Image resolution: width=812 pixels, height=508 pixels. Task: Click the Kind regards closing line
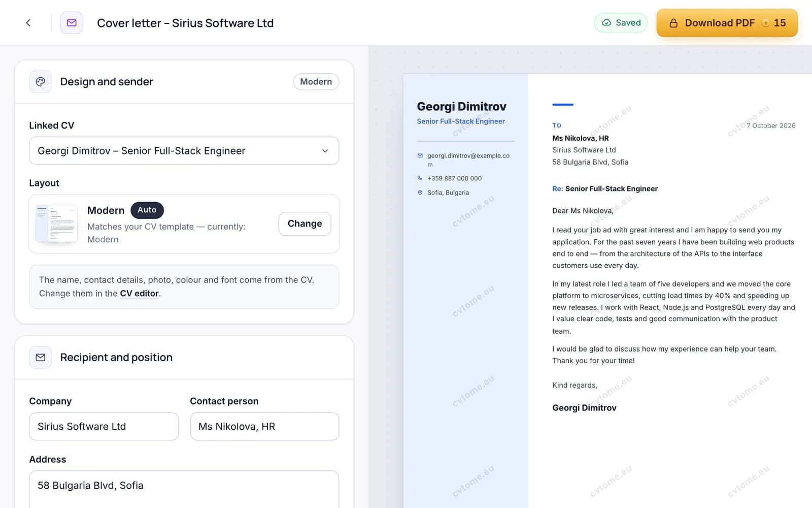[x=574, y=385]
